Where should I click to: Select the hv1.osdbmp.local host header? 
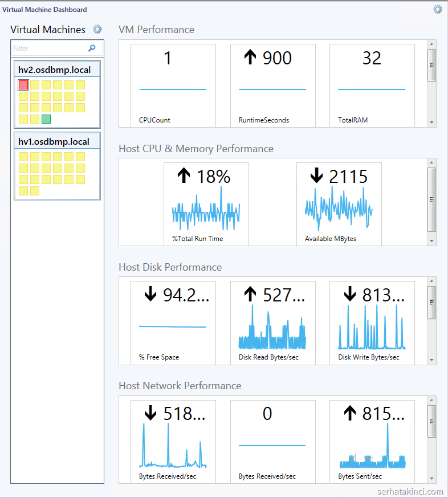[x=54, y=141]
